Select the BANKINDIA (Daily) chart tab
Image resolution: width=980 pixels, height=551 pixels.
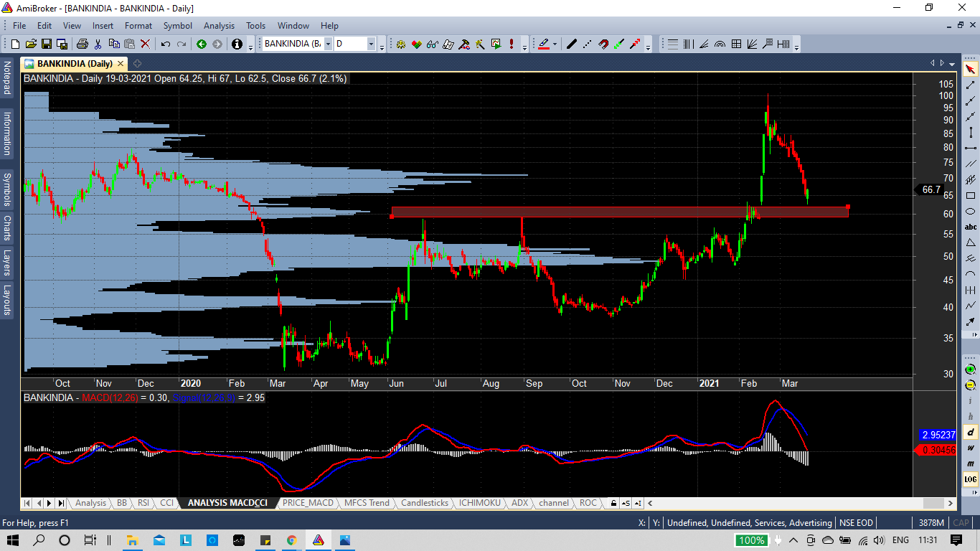pyautogui.click(x=75, y=63)
